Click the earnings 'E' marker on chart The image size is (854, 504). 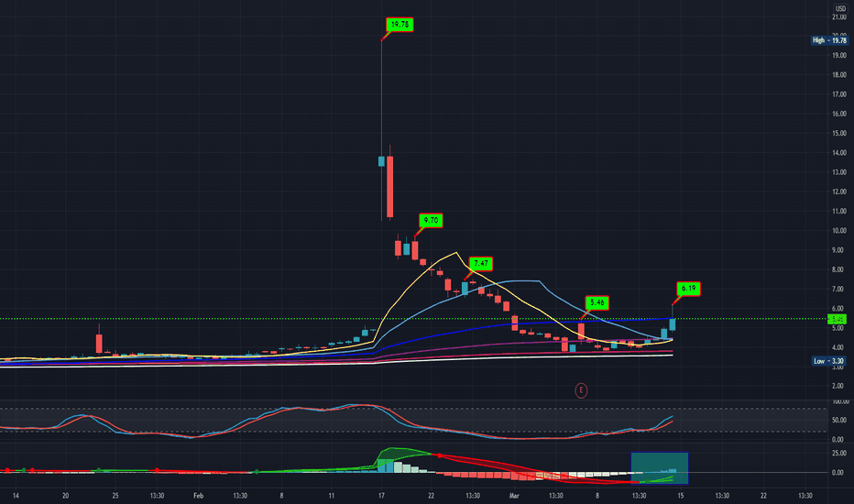pos(581,390)
